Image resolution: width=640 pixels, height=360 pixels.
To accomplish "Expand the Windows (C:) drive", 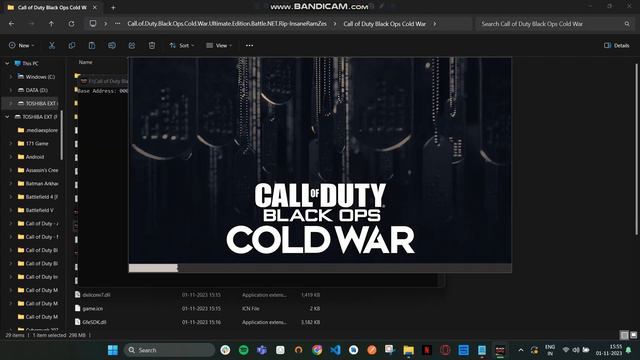I will point(11,77).
